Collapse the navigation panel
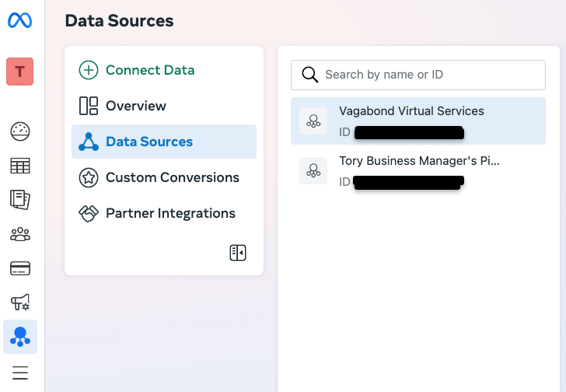566x392 pixels. click(238, 253)
